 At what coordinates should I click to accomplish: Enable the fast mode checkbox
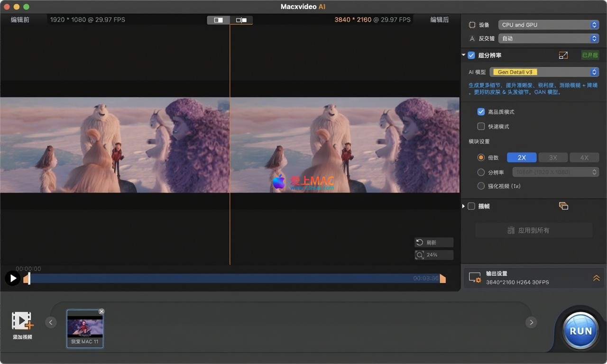[481, 127]
